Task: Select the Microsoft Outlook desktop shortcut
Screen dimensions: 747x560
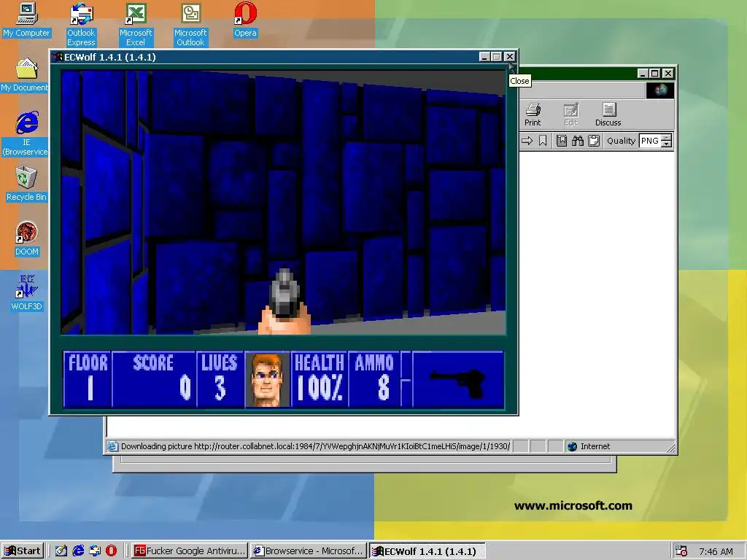Action: pyautogui.click(x=190, y=25)
